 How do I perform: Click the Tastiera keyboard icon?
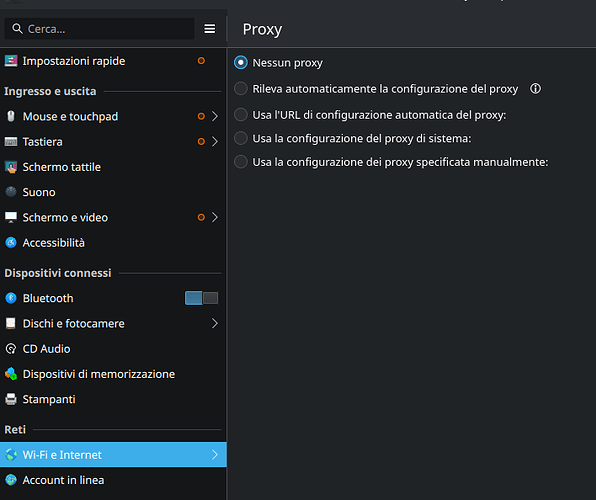tap(11, 142)
